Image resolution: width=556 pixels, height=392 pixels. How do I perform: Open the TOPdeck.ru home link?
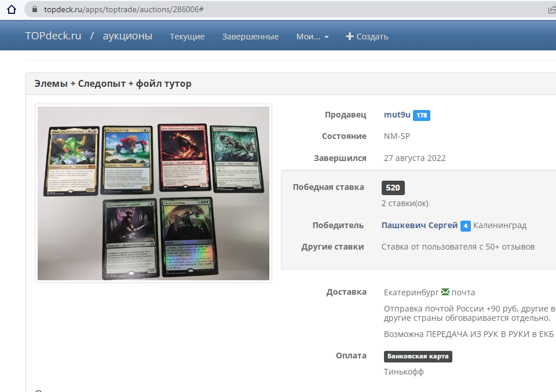click(53, 36)
